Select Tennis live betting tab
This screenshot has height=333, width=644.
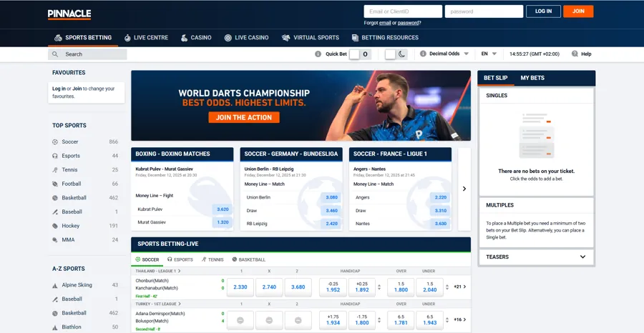(x=213, y=259)
